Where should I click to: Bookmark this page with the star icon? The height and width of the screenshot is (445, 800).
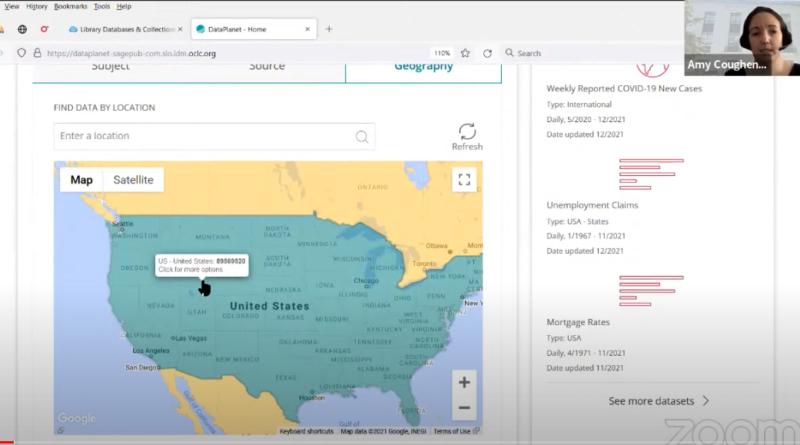467,53
